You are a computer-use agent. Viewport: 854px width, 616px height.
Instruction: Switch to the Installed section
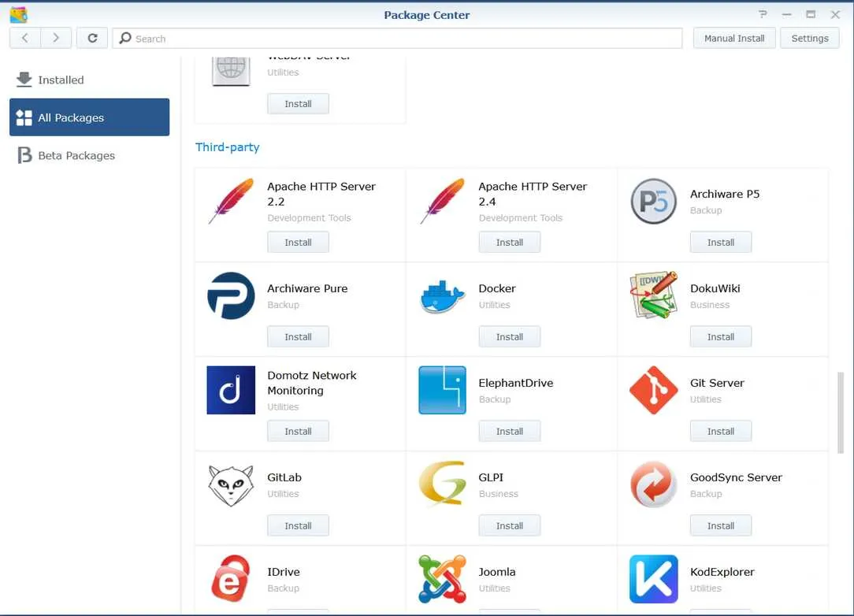point(60,80)
